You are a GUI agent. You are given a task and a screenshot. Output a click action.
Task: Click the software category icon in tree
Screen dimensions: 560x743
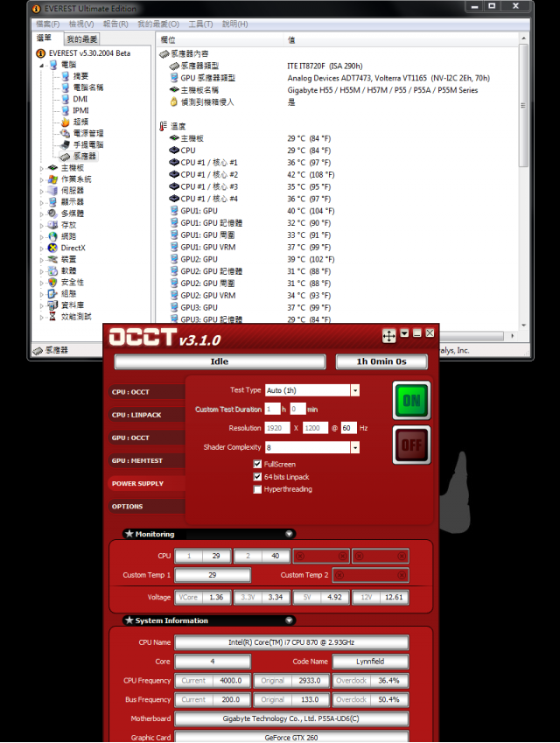(53, 270)
